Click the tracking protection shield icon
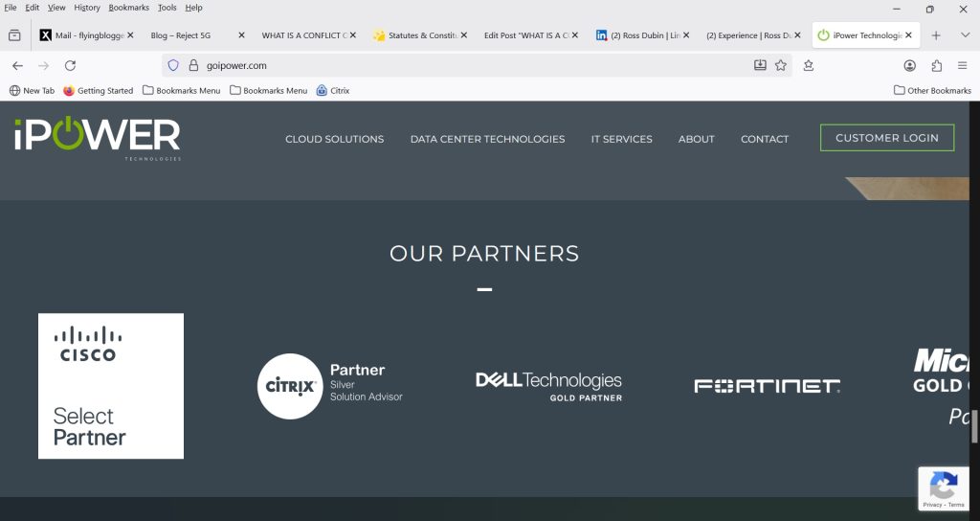Screen dimensions: 980x521 pyautogui.click(x=173, y=66)
